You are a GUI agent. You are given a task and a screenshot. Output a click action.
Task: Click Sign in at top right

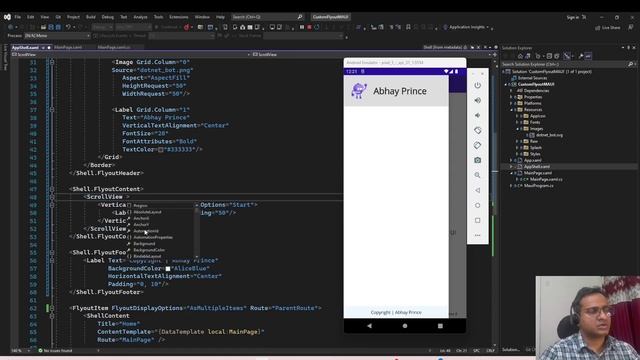[x=573, y=17]
